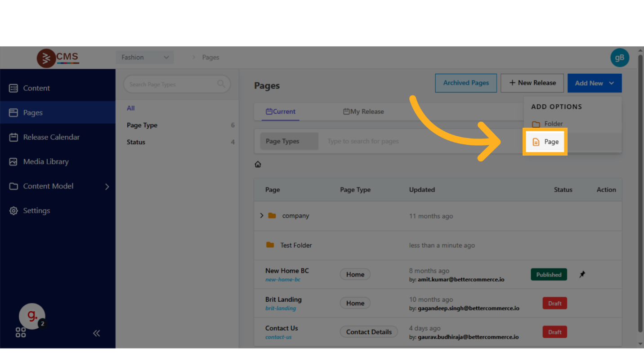Expand the Content Model submenu
The width and height of the screenshot is (644, 362).
[107, 186]
